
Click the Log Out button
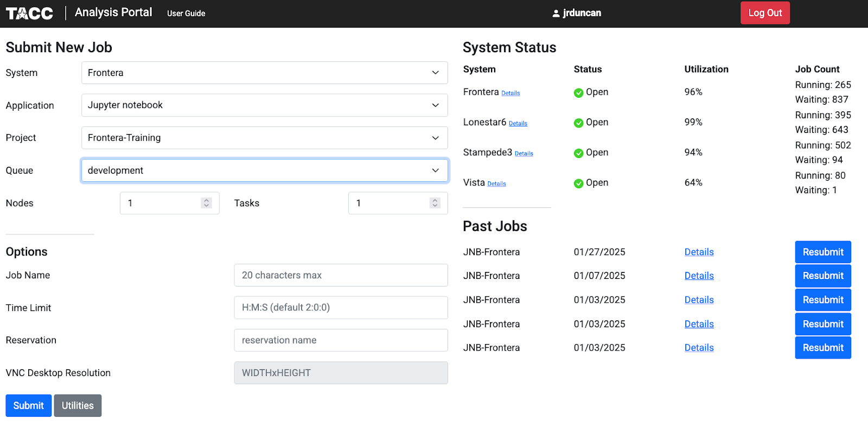click(x=765, y=13)
